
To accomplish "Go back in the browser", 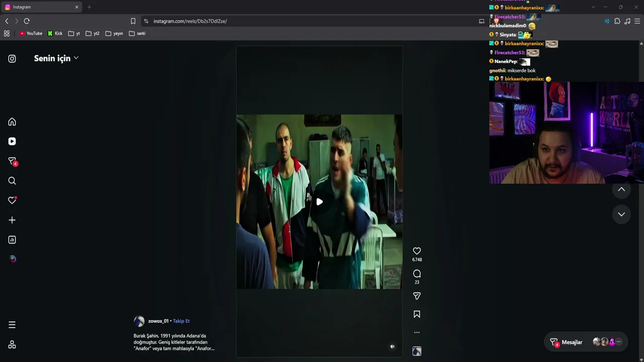I will [7, 21].
